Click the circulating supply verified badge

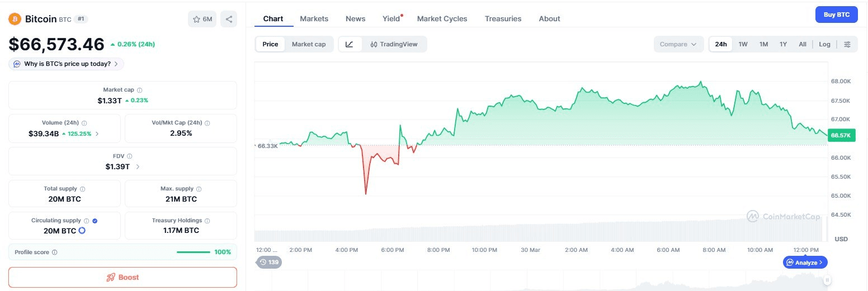[x=95, y=221]
